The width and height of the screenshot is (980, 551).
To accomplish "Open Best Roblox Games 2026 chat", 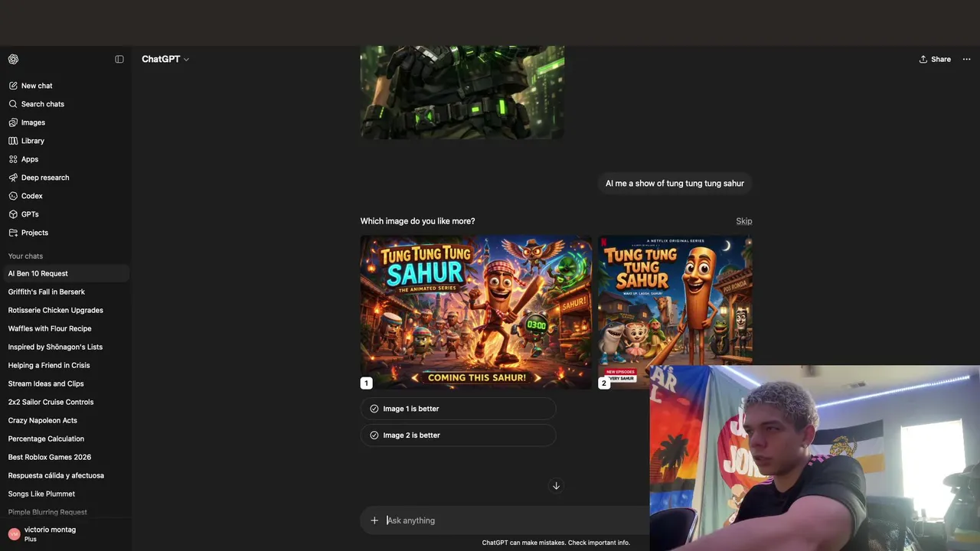I will pos(66,457).
